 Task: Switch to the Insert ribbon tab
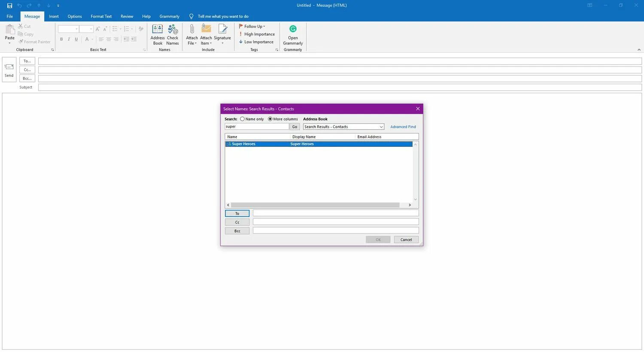tap(54, 16)
